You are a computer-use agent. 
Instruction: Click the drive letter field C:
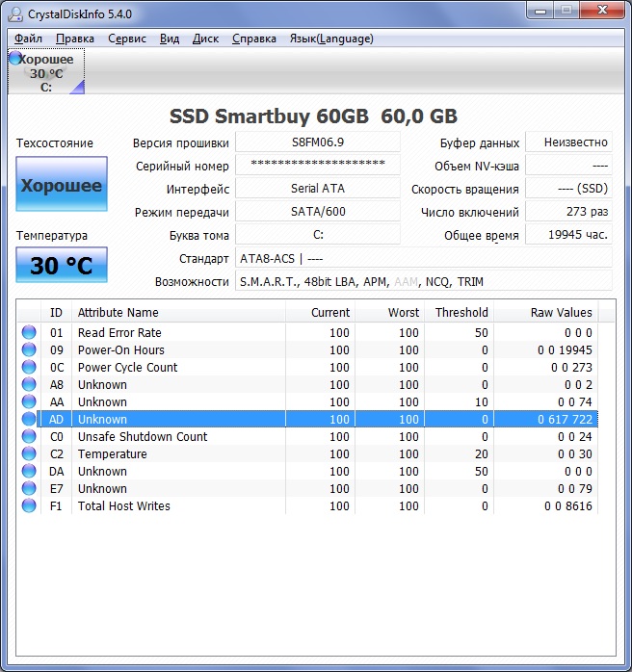pos(318,234)
